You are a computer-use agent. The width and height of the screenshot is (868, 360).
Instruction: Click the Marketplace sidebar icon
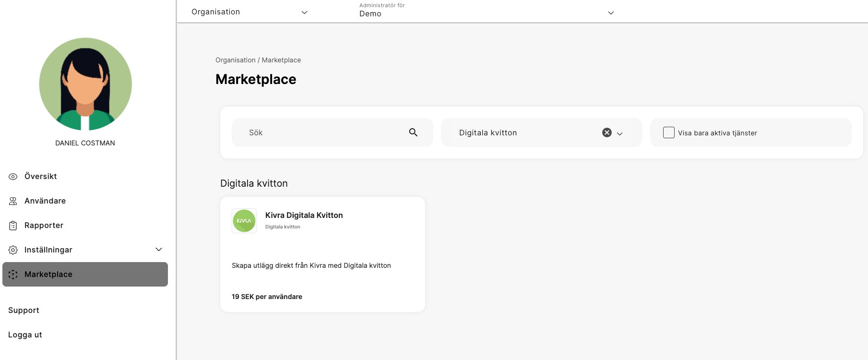[x=13, y=275]
